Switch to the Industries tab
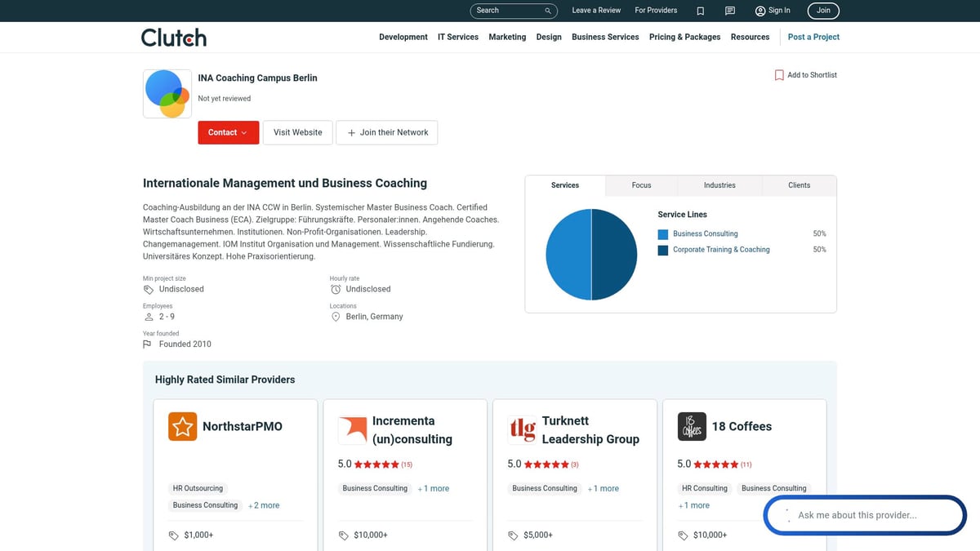This screenshot has width=980, height=551. 719,185
